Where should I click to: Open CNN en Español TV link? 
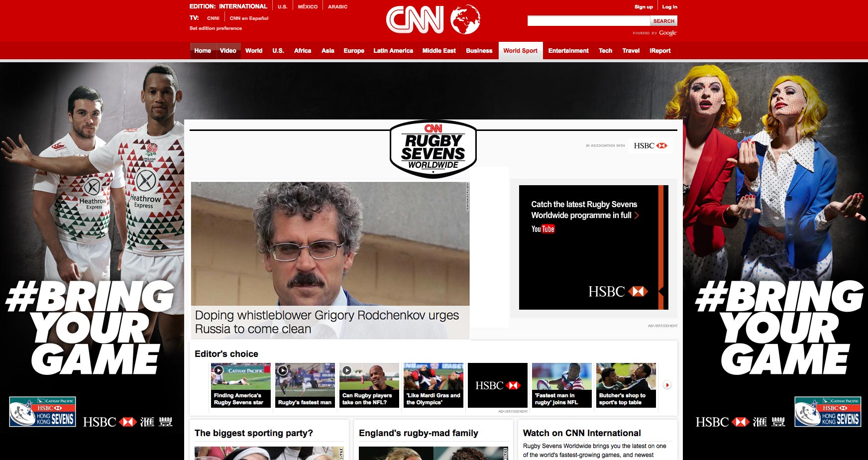tap(249, 18)
